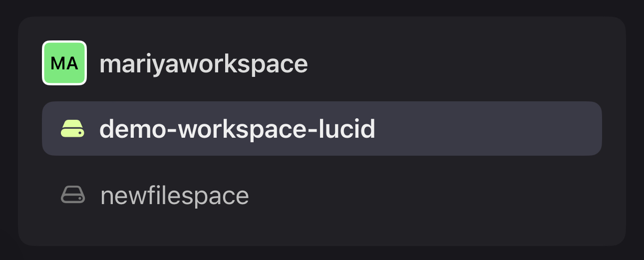The image size is (644, 260).
Task: Click the gray drive icon beside newfilespace
Action: [72, 195]
